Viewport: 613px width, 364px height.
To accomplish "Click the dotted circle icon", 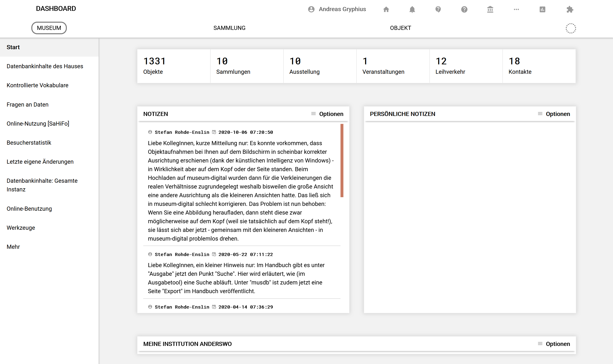I will 571,28.
